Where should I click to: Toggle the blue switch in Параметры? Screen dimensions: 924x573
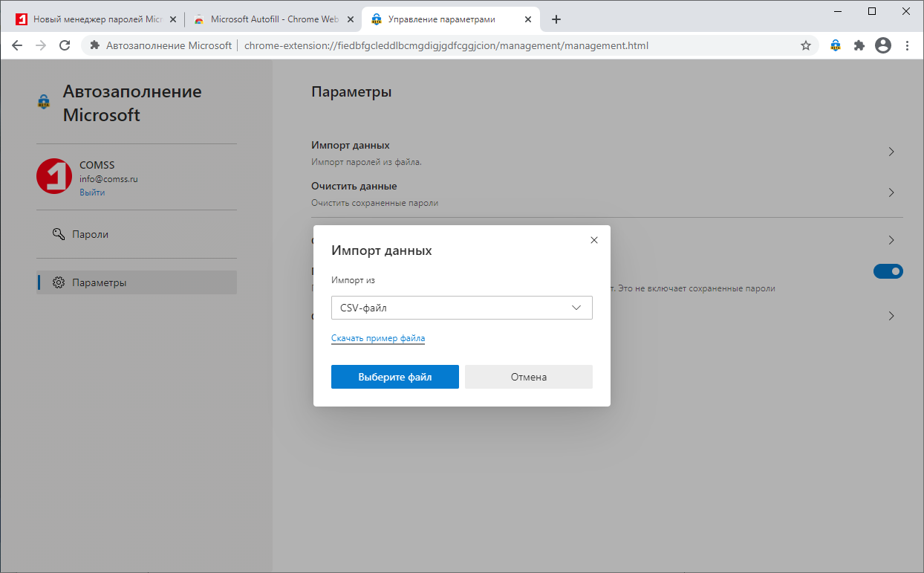point(888,271)
